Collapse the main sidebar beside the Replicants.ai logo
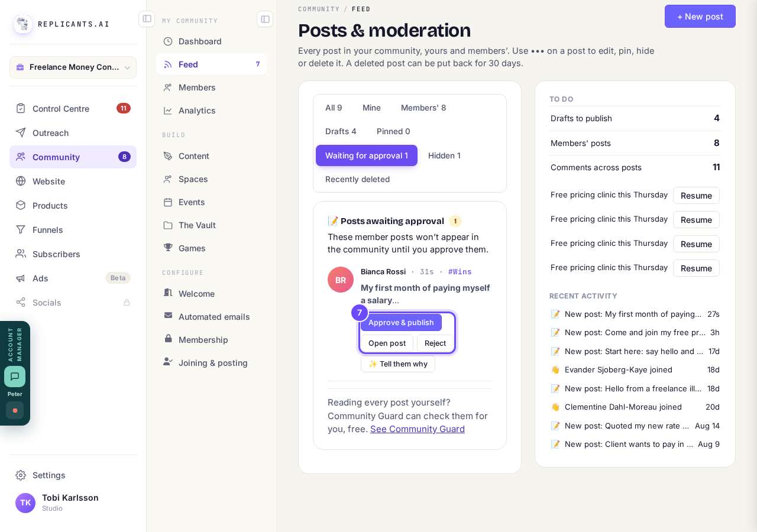Screen dimensions: 757x532 click(x=147, y=19)
